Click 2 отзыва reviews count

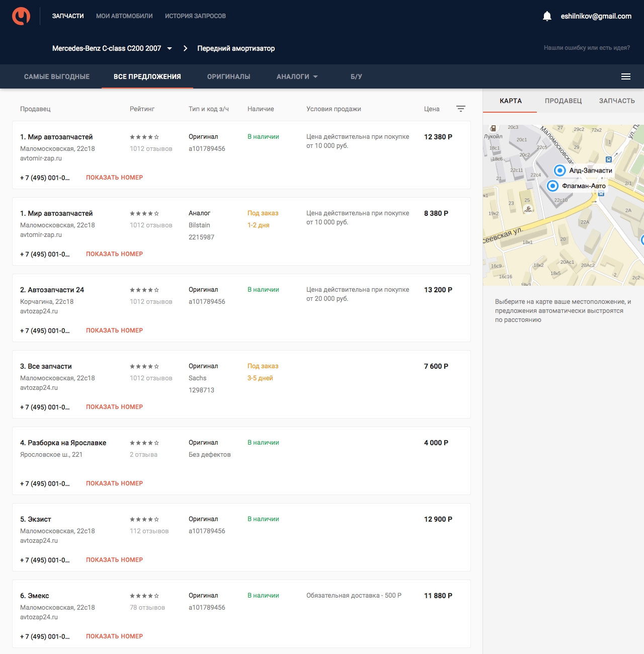[x=143, y=454]
